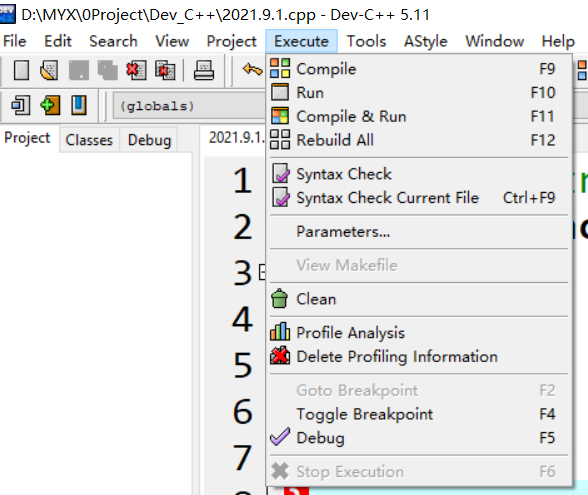Image resolution: width=588 pixels, height=495 pixels.
Task: Click the Syntax Check Current File entry
Action: click(419, 198)
